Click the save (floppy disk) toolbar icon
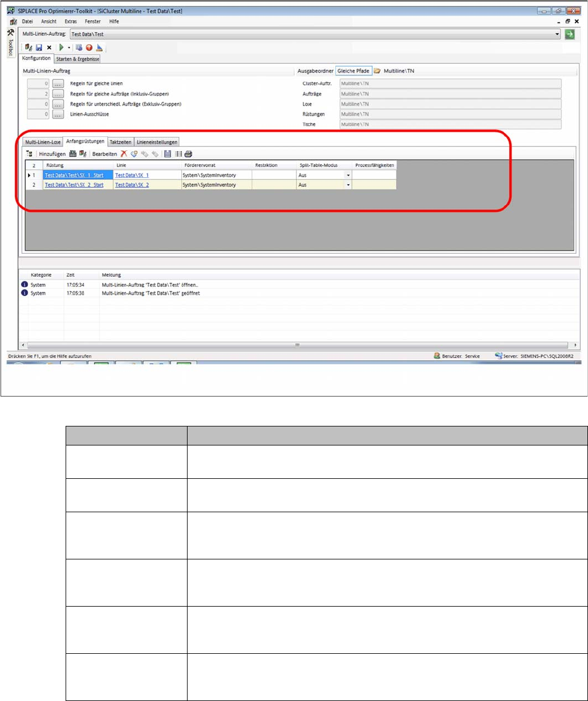The width and height of the screenshot is (588, 701). [x=39, y=48]
